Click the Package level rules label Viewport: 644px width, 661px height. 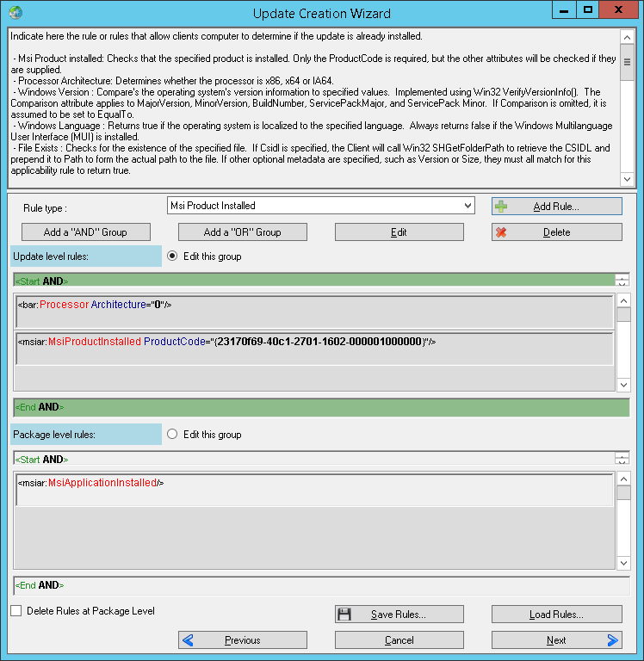(86, 435)
